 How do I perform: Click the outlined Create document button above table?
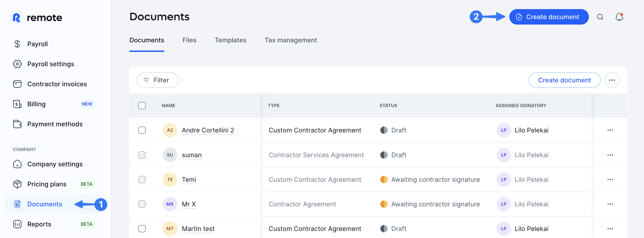tap(564, 80)
